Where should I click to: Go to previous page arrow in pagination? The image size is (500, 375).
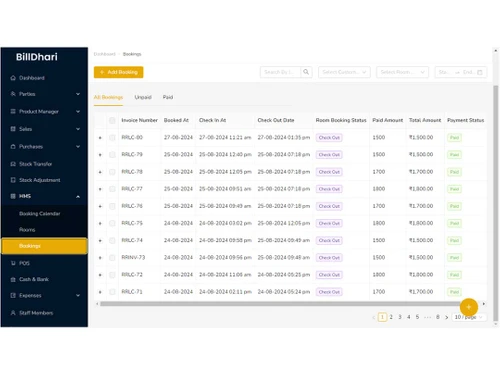373,317
